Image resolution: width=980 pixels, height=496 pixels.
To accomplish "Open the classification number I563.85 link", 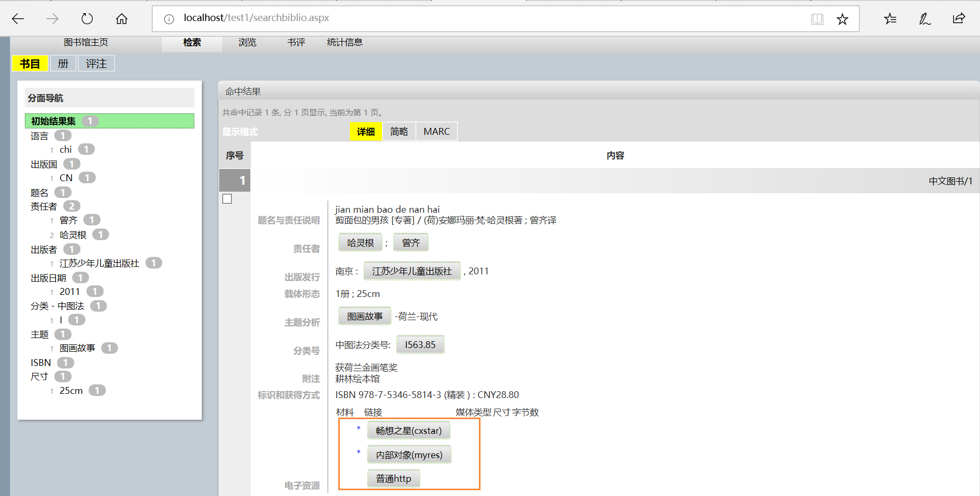I will click(x=420, y=344).
